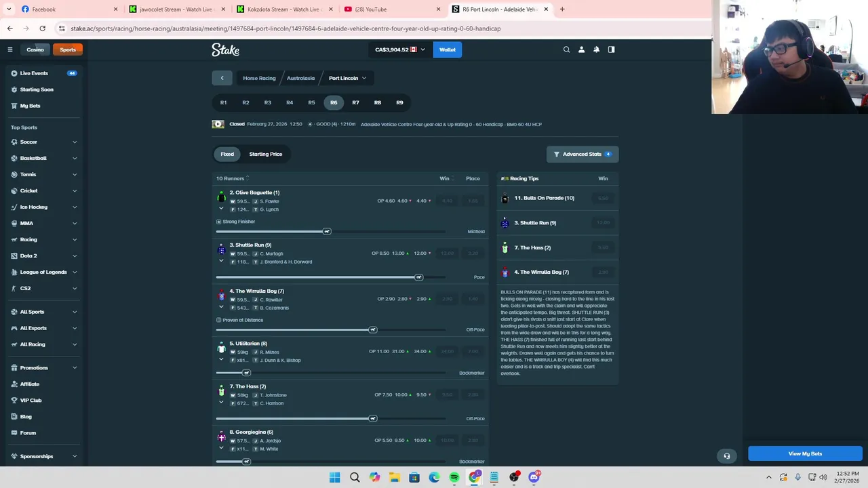This screenshot has height=488, width=868.
Task: Expand The Wirrulla Boy details chevron
Action: [x=221, y=306]
